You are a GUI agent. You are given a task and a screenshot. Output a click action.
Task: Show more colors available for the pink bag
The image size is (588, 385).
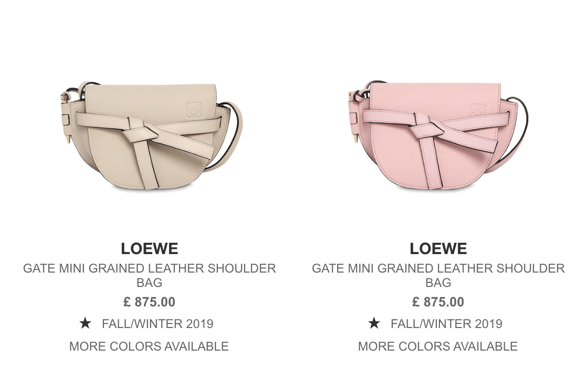tap(437, 346)
